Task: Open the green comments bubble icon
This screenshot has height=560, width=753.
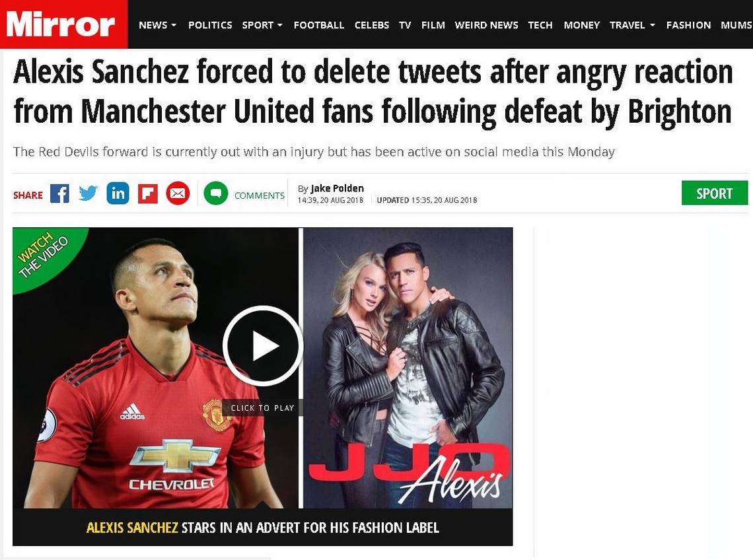Action: point(215,193)
